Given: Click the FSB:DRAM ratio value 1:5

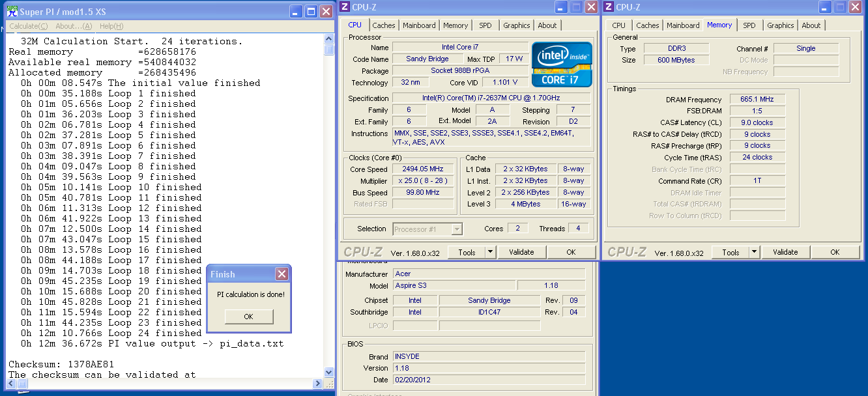Looking at the screenshot, I should coord(757,111).
